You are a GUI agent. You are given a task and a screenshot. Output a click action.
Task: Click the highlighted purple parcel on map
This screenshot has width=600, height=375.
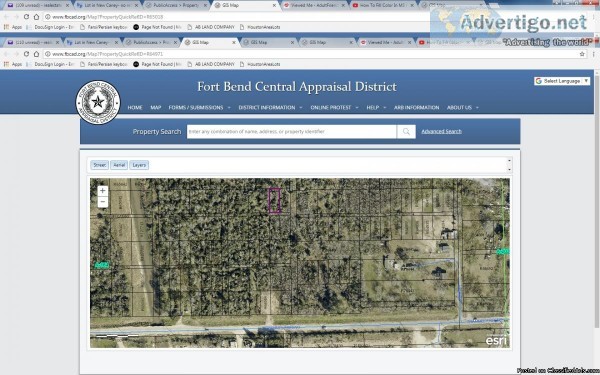click(274, 201)
